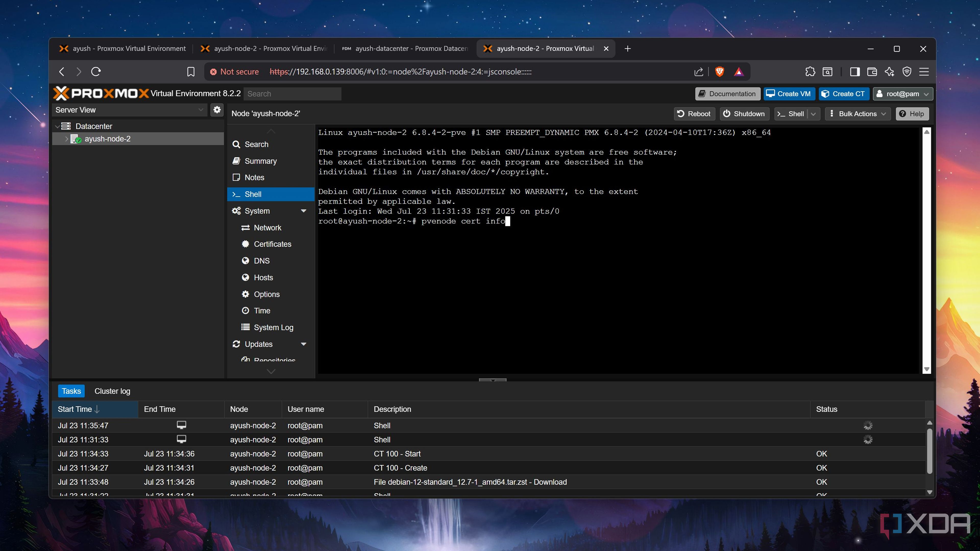Sort tasks by Start Time column header
Viewport: 980px width, 551px height.
coord(95,409)
